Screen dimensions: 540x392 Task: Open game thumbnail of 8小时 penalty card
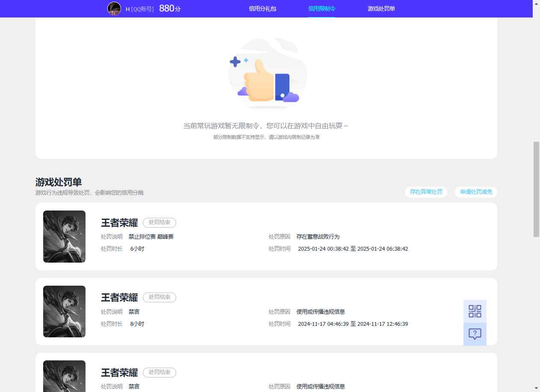64,311
